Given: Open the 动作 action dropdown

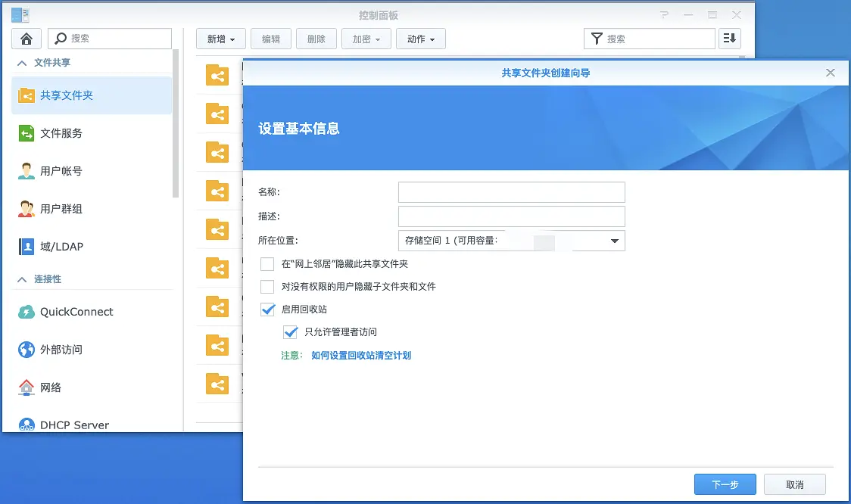Looking at the screenshot, I should point(420,39).
